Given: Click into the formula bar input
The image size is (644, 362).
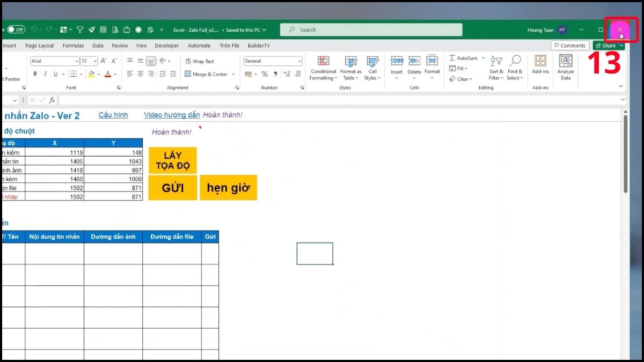Looking at the screenshot, I should click(342, 100).
